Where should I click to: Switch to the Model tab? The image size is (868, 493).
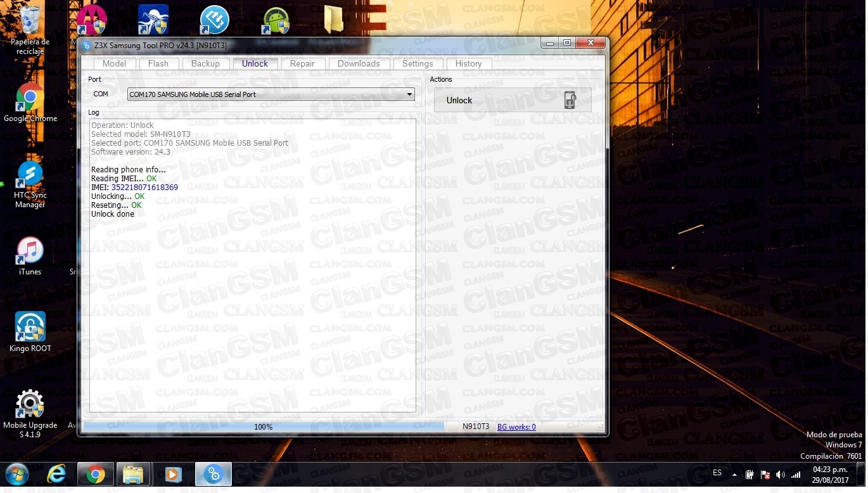click(x=114, y=63)
